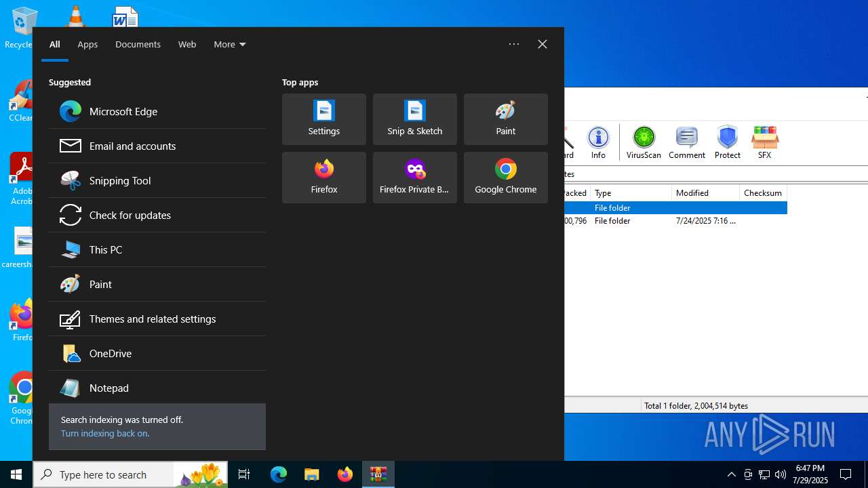The height and width of the screenshot is (488, 868).
Task: Open File Explorer from taskbar
Action: point(312,474)
